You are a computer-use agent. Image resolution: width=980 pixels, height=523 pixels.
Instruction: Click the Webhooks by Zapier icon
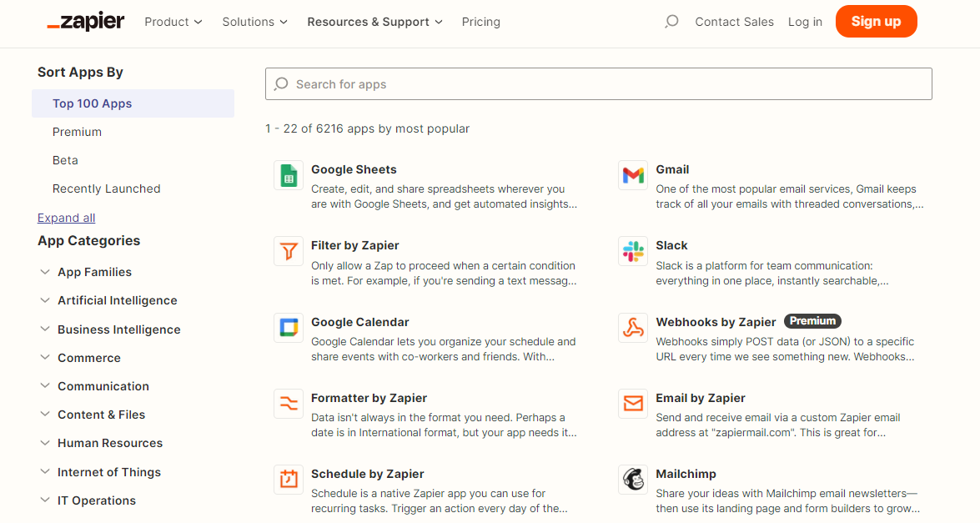click(633, 328)
